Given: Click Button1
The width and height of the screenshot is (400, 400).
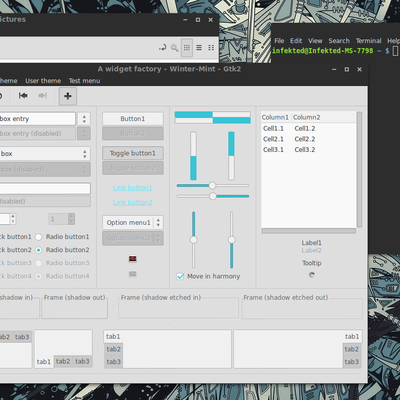Looking at the screenshot, I should click(x=133, y=119).
